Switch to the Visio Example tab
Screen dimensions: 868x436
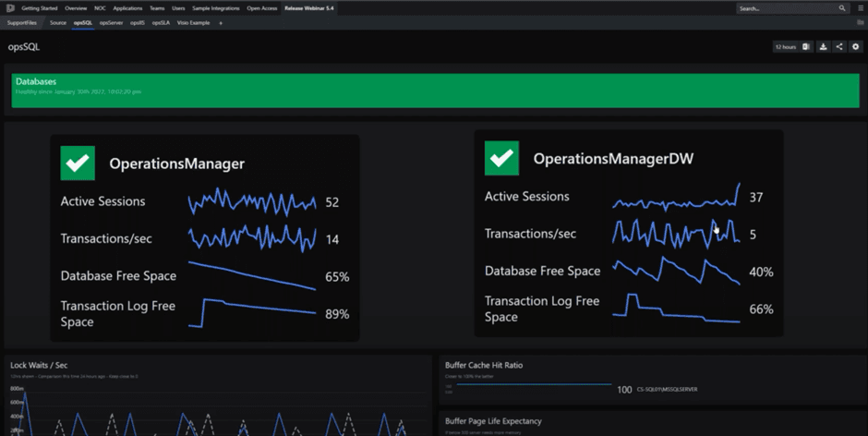[x=193, y=23]
